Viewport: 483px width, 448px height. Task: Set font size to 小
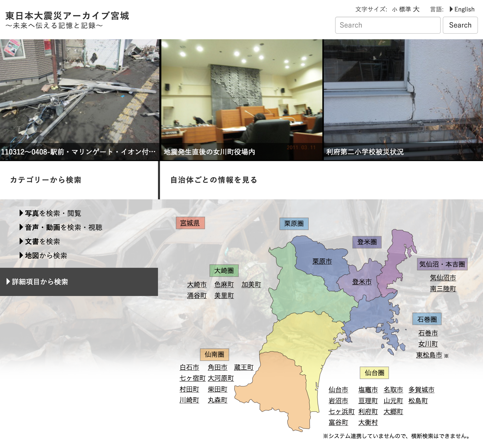(394, 10)
